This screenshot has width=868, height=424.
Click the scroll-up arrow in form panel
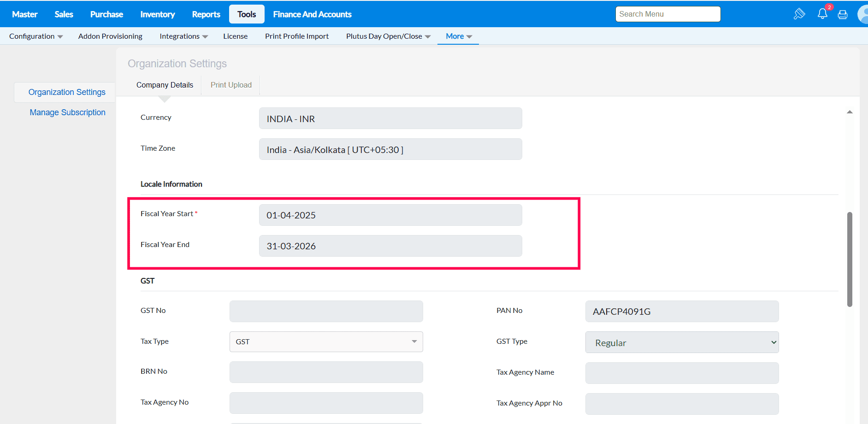[850, 112]
